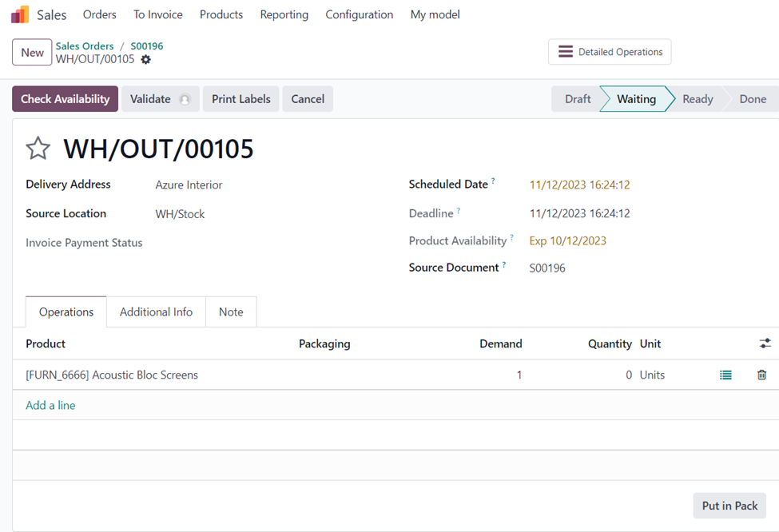Delete the Acoustic Bloc Screens line with trash icon
The height and width of the screenshot is (532, 779).
coord(761,375)
